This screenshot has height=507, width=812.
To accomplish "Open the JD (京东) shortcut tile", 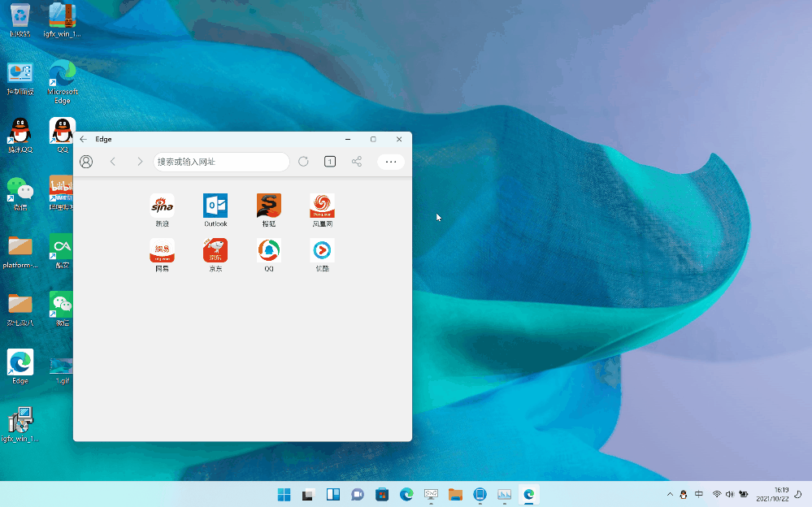I will coord(215,251).
